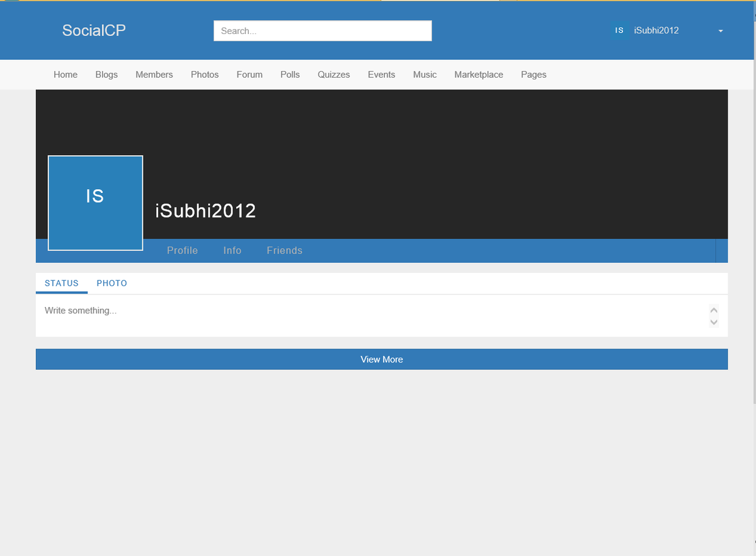
Task: Click the iSubhi2012 username link
Action: (656, 30)
